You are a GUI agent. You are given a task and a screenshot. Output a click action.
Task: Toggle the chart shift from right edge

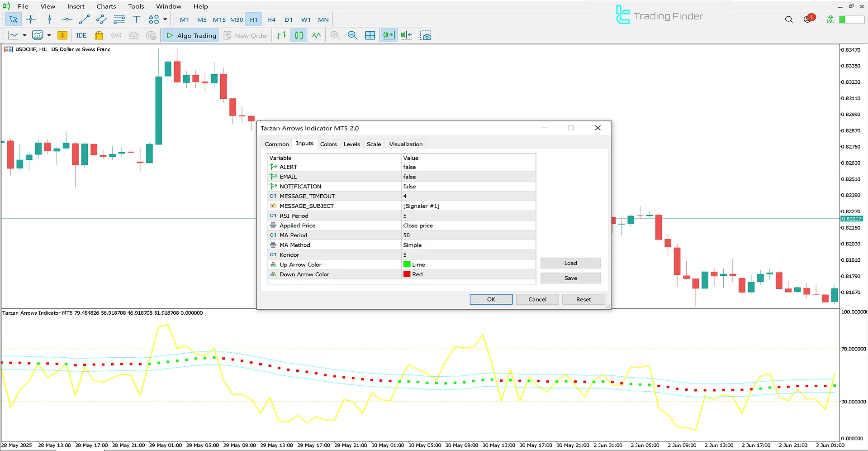pos(406,35)
